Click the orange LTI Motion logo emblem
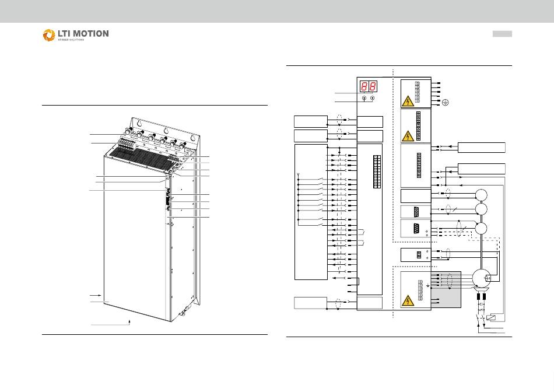Screen dimensions: 554x392 [49, 35]
